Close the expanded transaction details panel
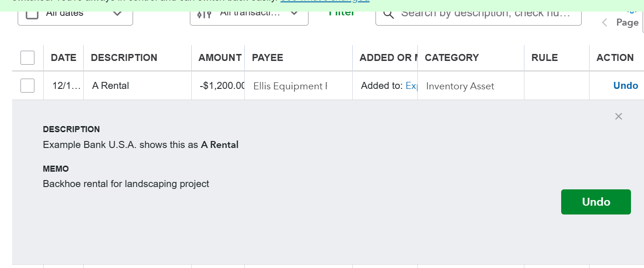This screenshot has height=268, width=644. pos(618,116)
